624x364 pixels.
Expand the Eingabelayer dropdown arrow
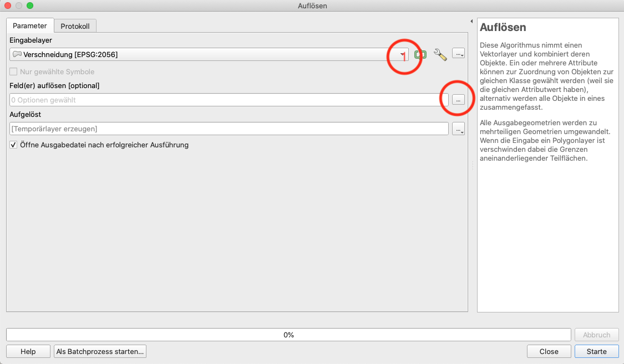403,54
